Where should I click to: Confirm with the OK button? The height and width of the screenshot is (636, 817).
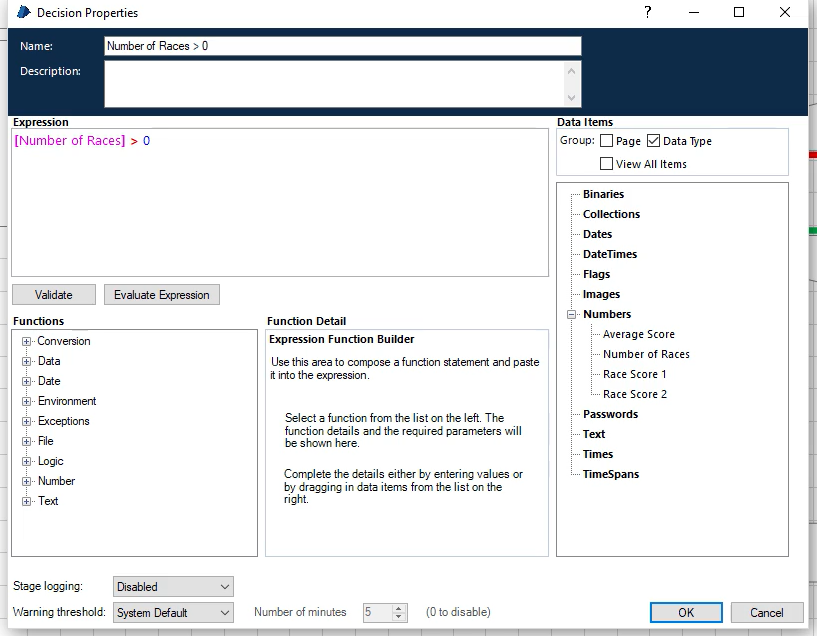pos(686,613)
